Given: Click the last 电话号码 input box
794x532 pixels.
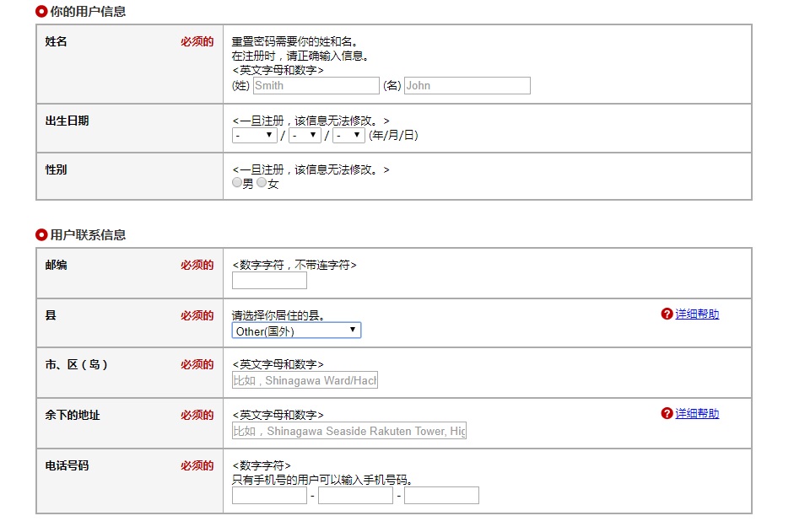Looking at the screenshot, I should [441, 496].
